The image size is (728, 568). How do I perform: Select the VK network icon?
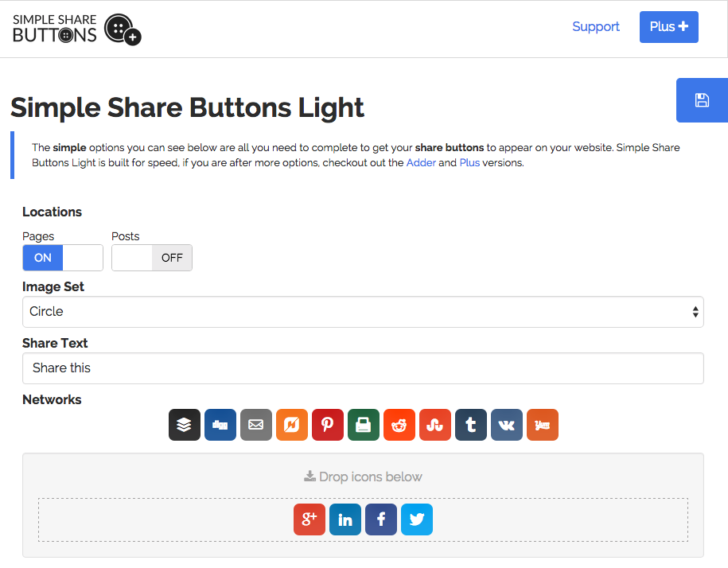click(x=507, y=425)
